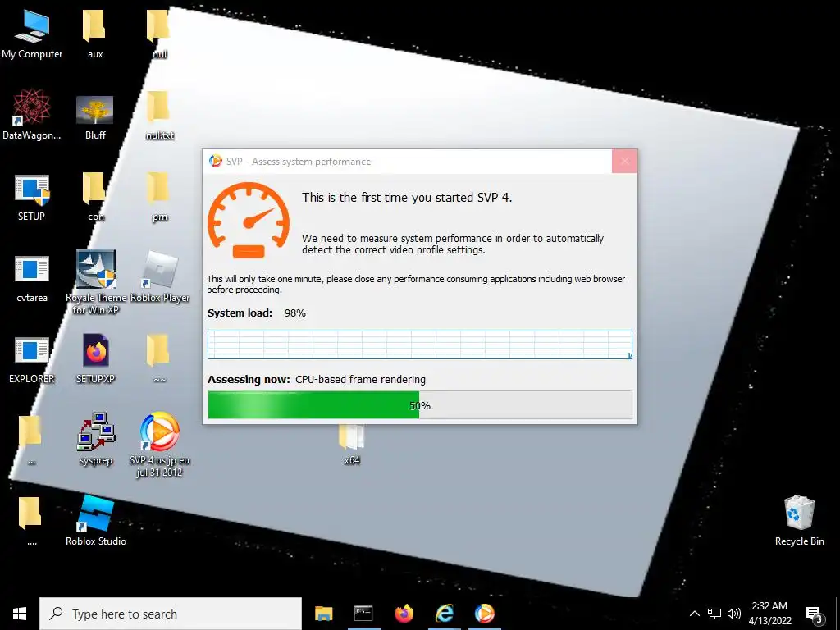Open the clock showing 2:32 AM

click(769, 614)
